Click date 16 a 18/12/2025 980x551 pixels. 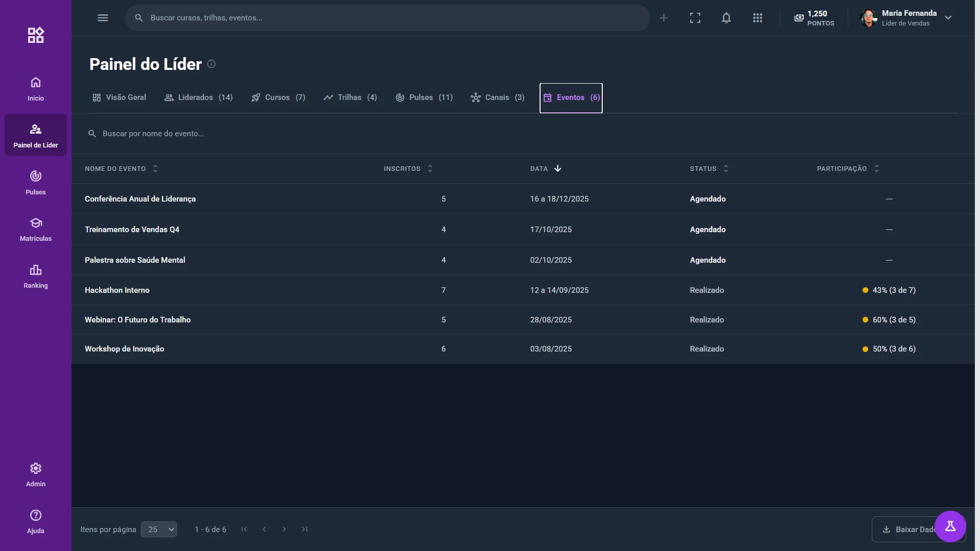tap(559, 199)
